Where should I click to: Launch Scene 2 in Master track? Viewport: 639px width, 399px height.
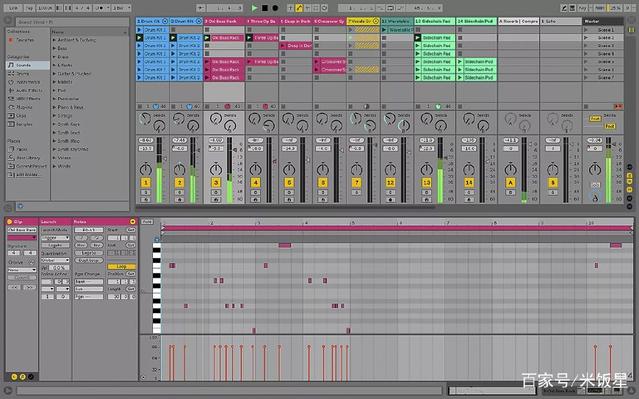[586, 37]
